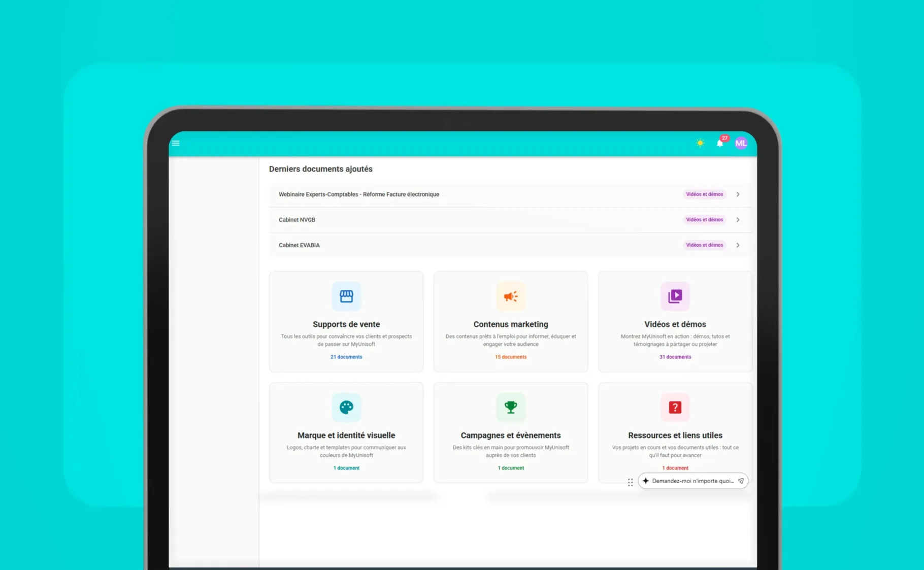Open the Cabinet NVGB document title
Image resolution: width=924 pixels, height=570 pixels.
tap(297, 220)
